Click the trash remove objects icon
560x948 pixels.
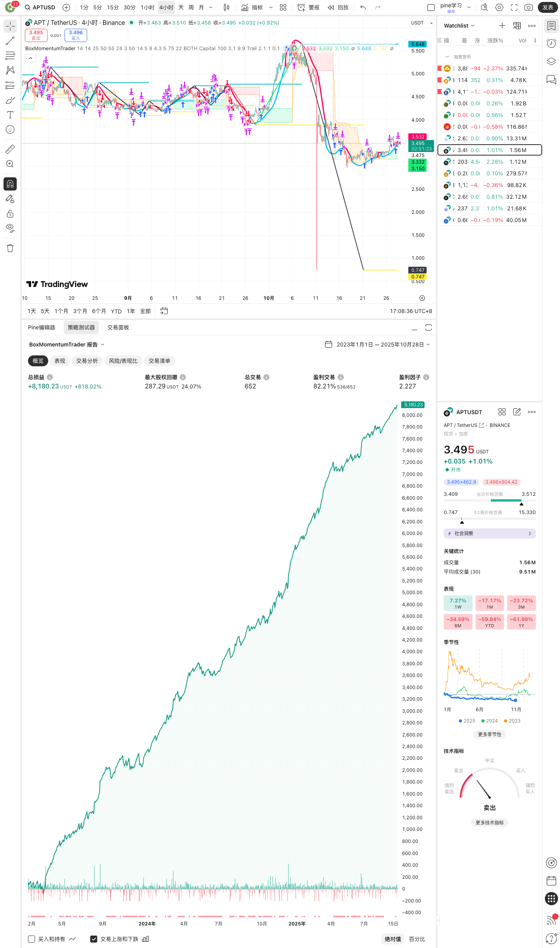click(x=10, y=248)
